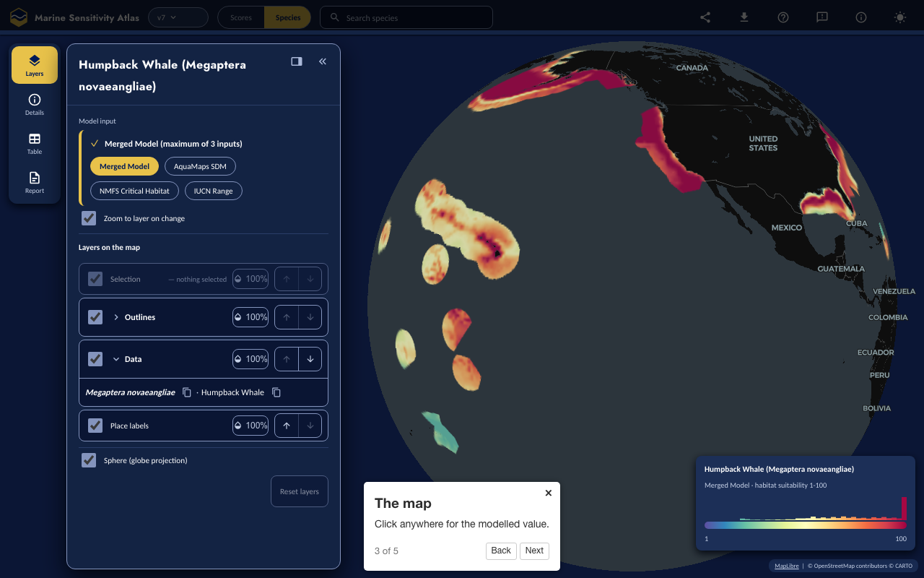Screen dimensions: 924x578
Task: Uncheck the Place labels checkbox
Action: coord(95,426)
